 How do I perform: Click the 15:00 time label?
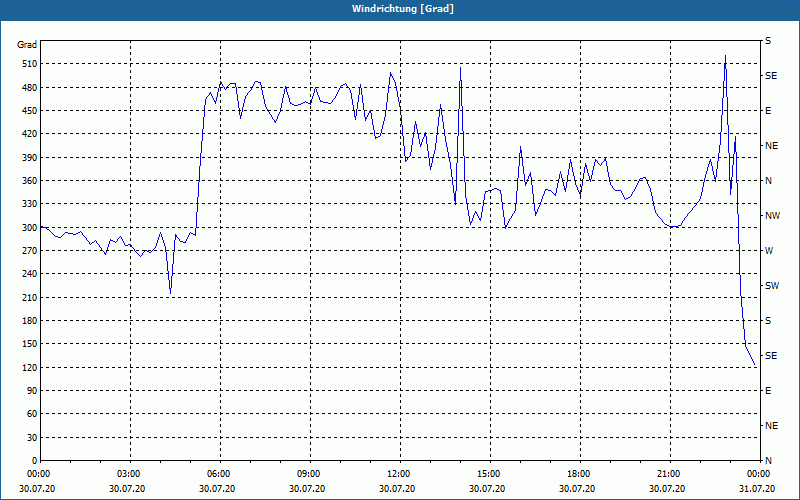488,474
